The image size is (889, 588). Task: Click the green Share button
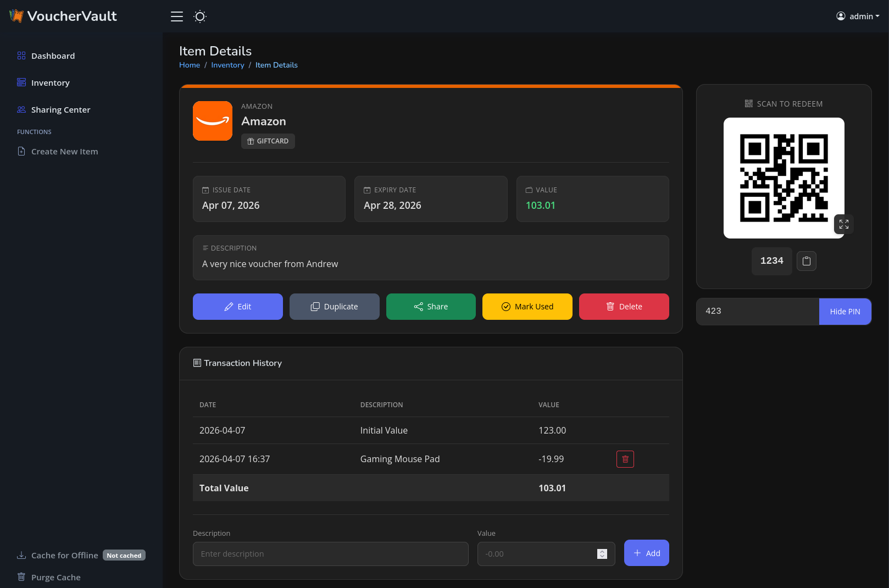tap(431, 307)
